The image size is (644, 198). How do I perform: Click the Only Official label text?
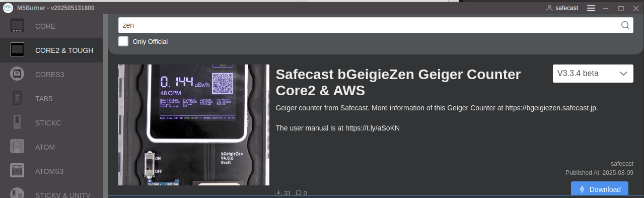150,42
